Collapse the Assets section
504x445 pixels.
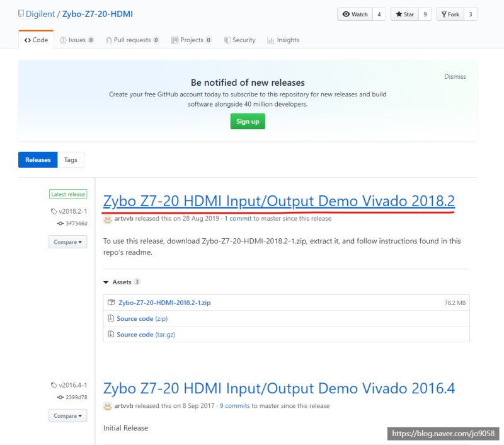(122, 282)
